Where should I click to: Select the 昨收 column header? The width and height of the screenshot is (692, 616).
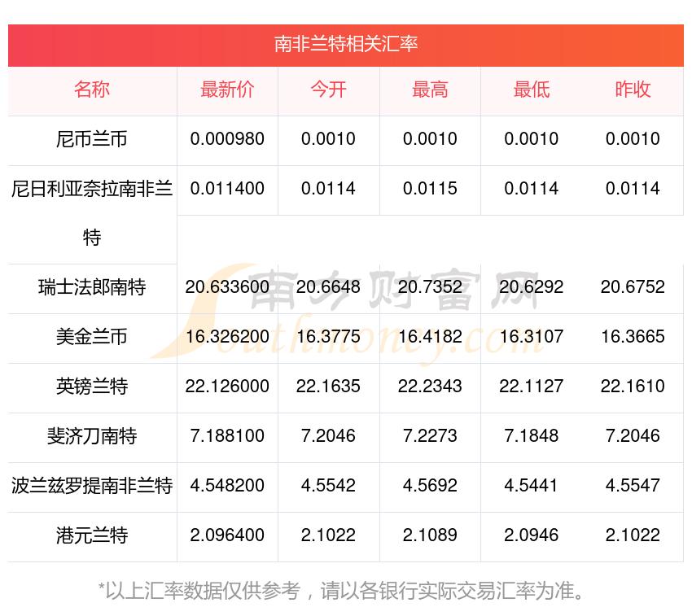[631, 90]
